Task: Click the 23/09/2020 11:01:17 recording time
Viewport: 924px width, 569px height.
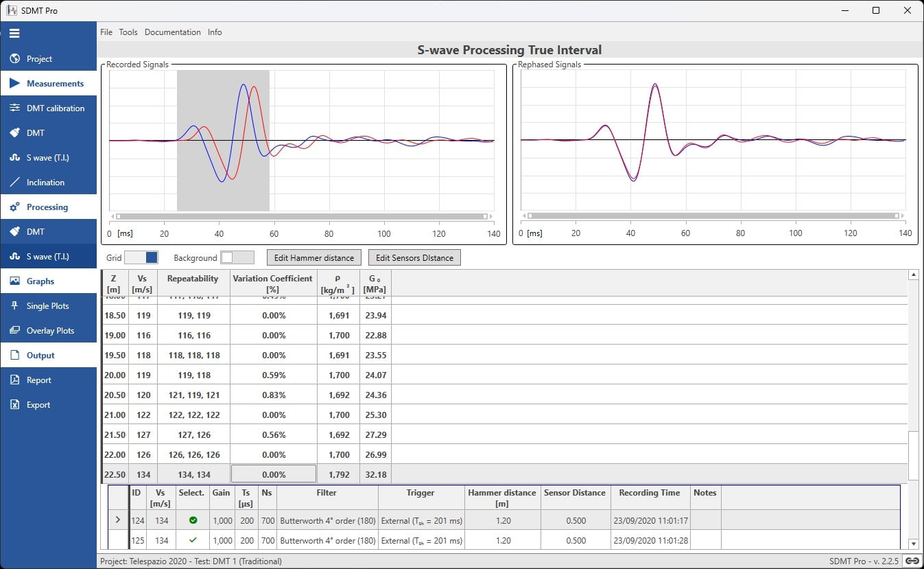Action: pyautogui.click(x=649, y=521)
